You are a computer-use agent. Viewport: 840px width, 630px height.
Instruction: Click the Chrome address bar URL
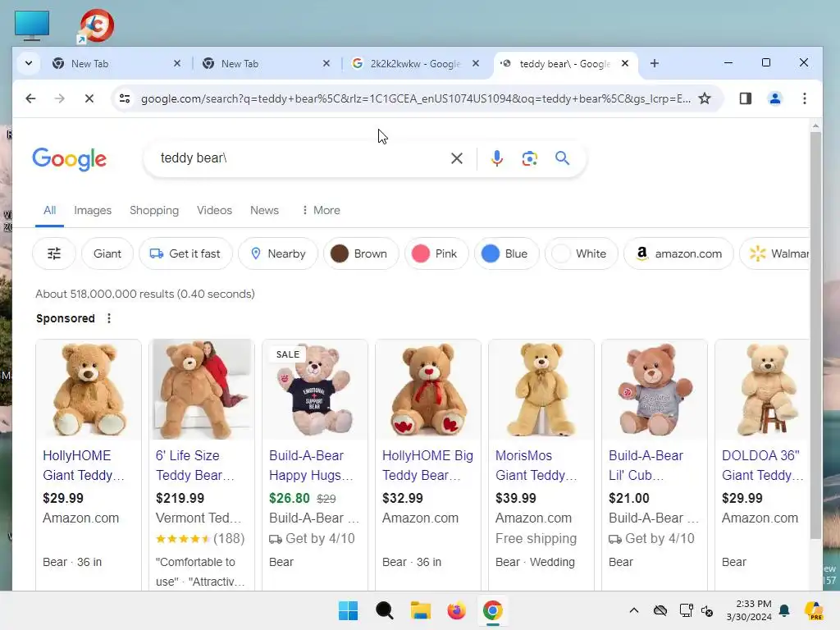(415, 98)
